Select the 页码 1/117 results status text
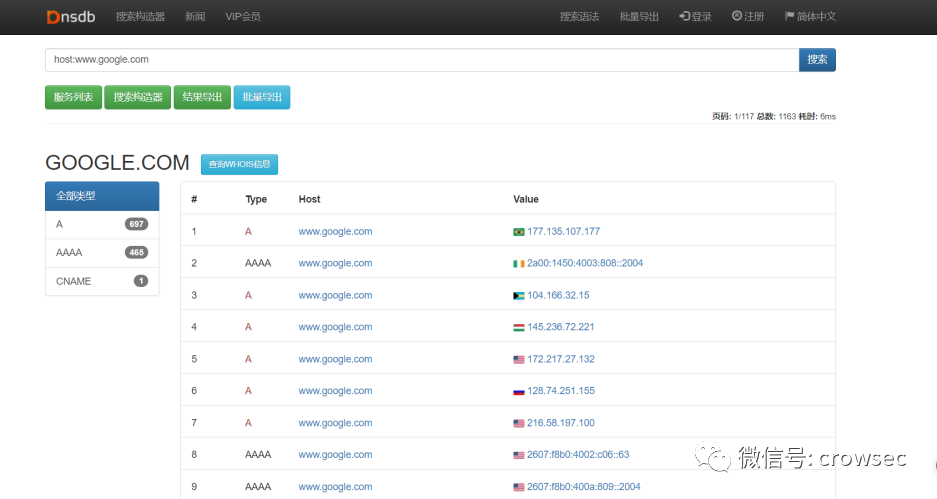Image resolution: width=937 pixels, height=499 pixels. click(774, 117)
